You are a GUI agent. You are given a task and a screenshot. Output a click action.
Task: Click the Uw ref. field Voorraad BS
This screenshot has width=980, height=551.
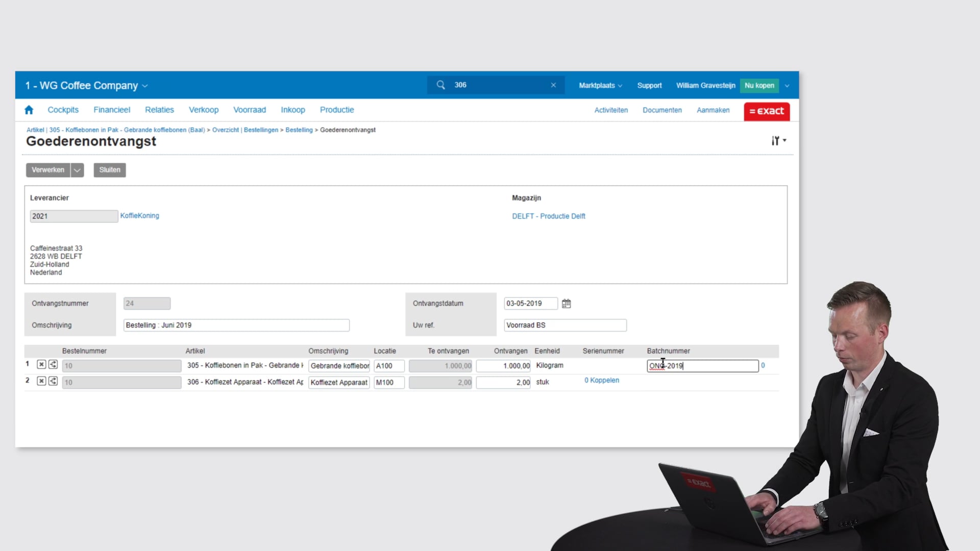pos(565,325)
